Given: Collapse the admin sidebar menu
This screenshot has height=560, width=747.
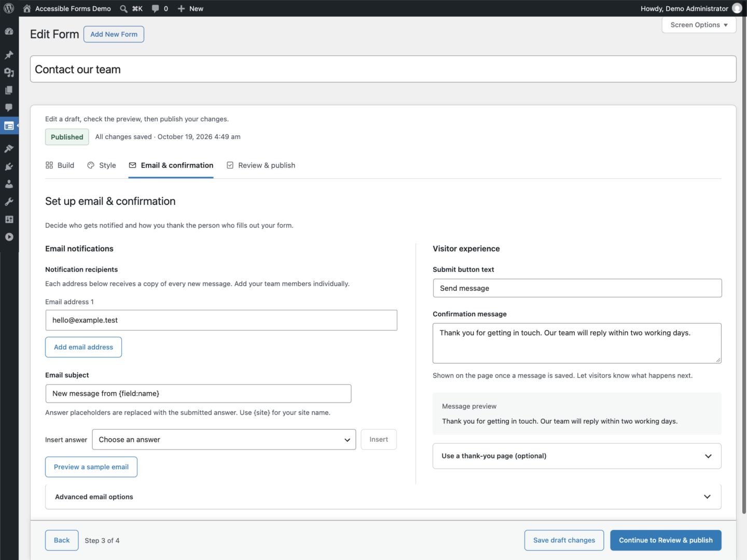Looking at the screenshot, I should tap(9, 237).
